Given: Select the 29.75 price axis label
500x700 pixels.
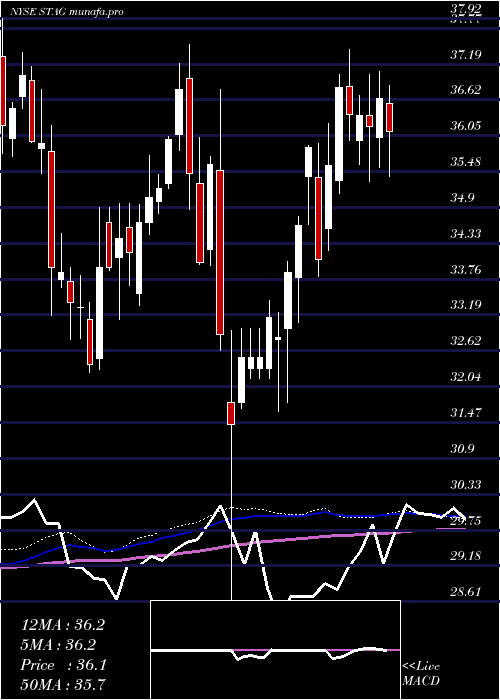Looking at the screenshot, I should pyautogui.click(x=465, y=521).
